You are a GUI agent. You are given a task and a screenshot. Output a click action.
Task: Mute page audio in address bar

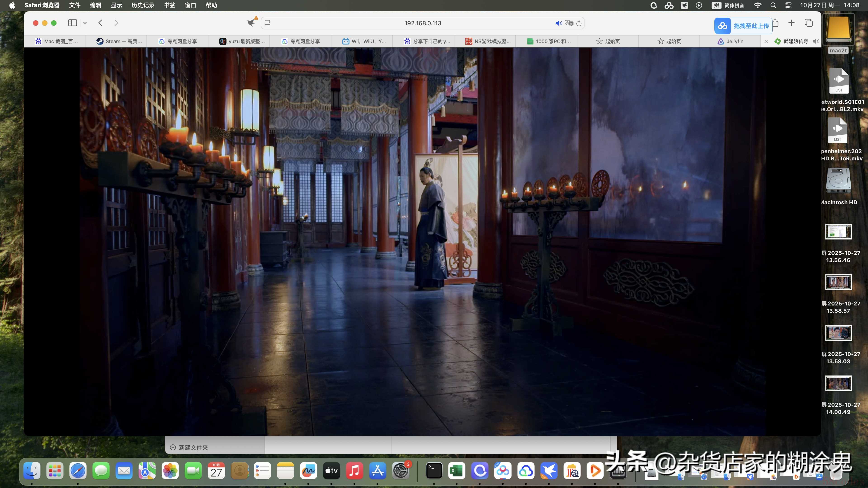coord(558,23)
